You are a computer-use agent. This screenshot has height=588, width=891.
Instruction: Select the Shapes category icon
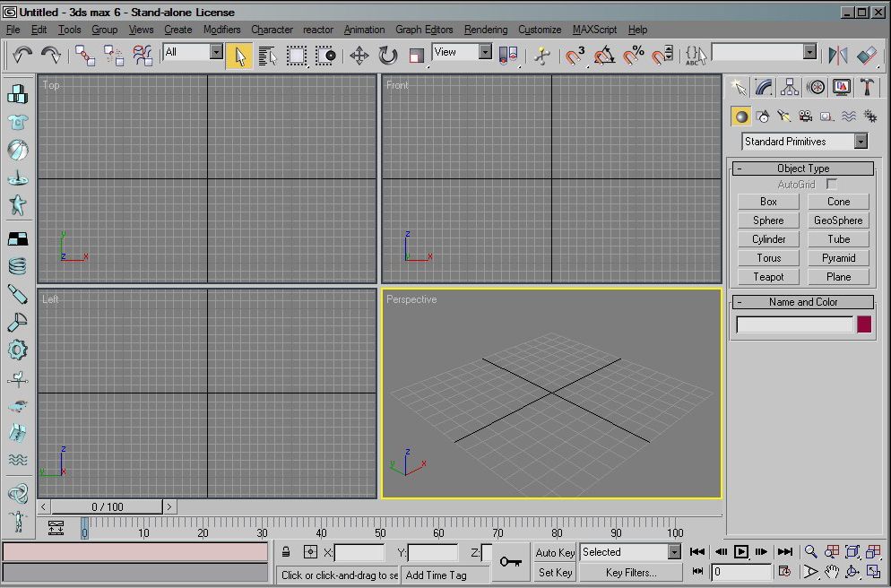pos(763,117)
